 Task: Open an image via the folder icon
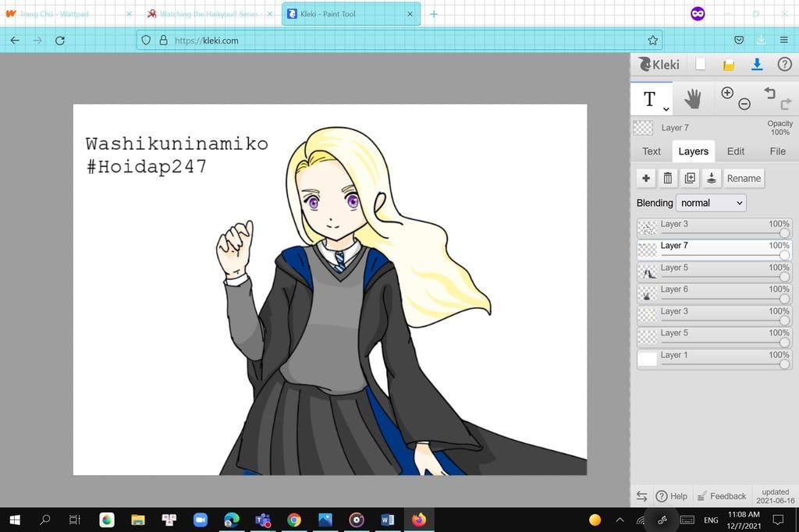(729, 65)
